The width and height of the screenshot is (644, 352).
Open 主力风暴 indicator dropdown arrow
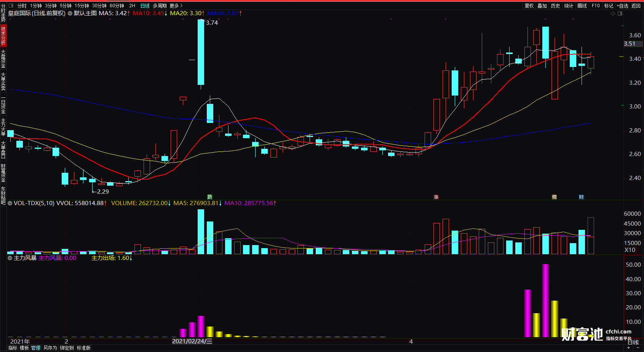tap(10, 258)
